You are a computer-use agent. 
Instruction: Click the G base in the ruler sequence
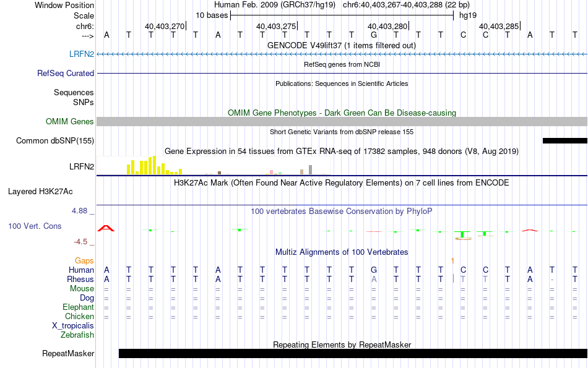(x=373, y=35)
